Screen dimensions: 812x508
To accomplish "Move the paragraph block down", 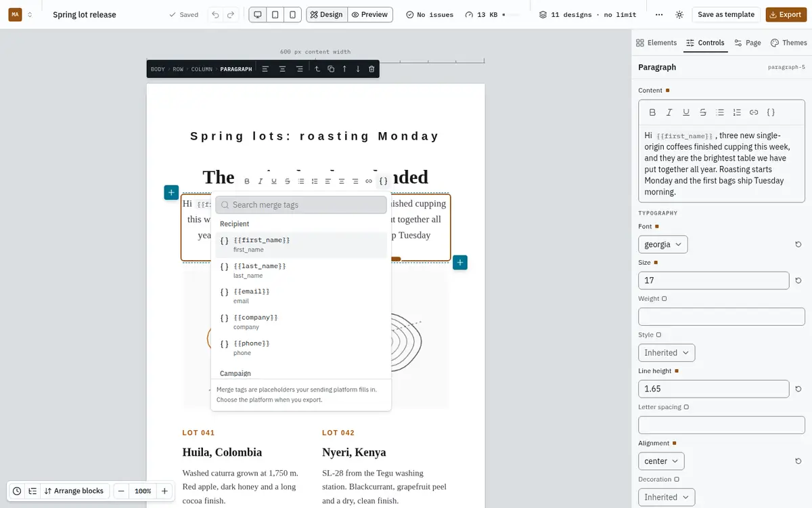I will [x=358, y=69].
